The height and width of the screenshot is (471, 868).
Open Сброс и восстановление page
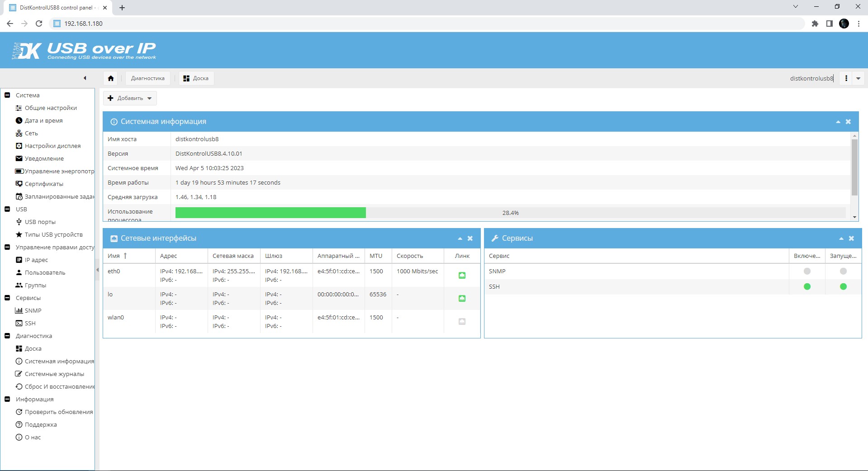55,386
